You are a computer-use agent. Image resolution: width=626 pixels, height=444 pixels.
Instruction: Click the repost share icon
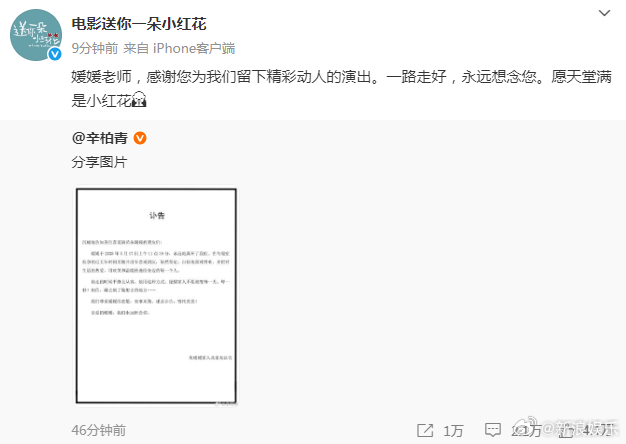(x=425, y=430)
